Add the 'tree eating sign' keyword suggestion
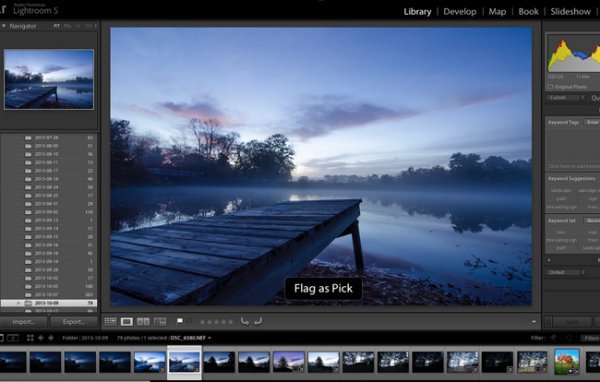 [561, 207]
